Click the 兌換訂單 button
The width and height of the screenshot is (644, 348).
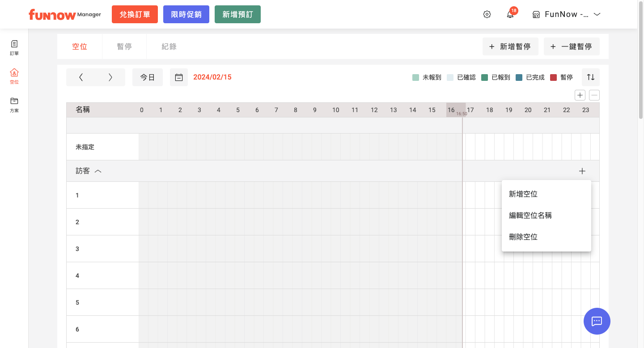[135, 14]
